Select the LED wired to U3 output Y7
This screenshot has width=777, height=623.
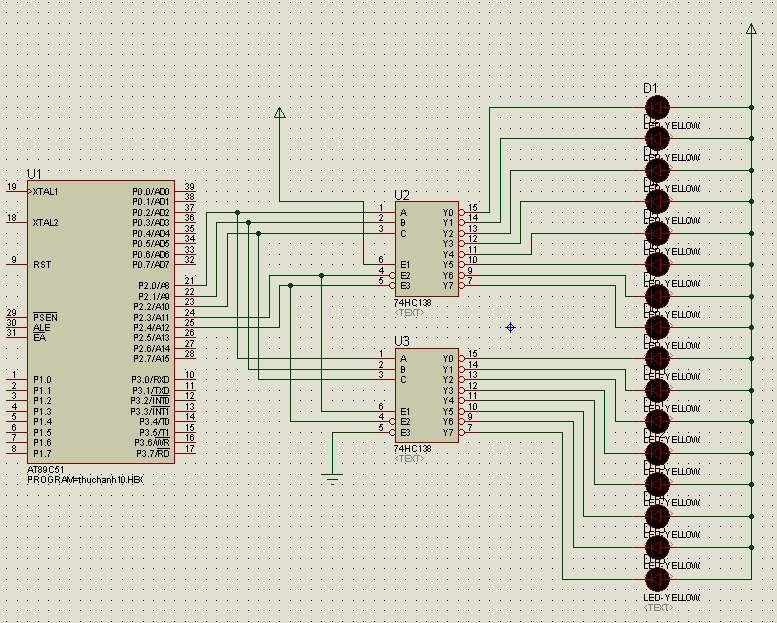click(x=658, y=579)
